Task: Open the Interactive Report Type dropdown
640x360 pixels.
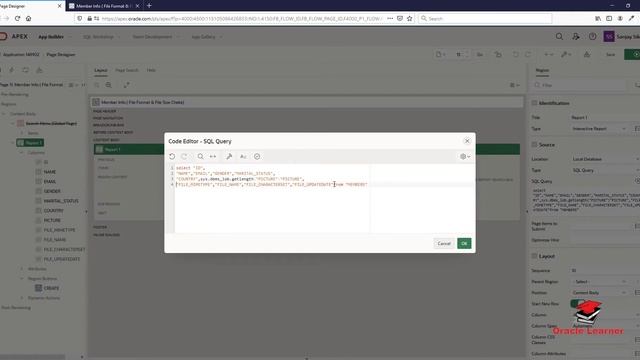Action: point(599,129)
